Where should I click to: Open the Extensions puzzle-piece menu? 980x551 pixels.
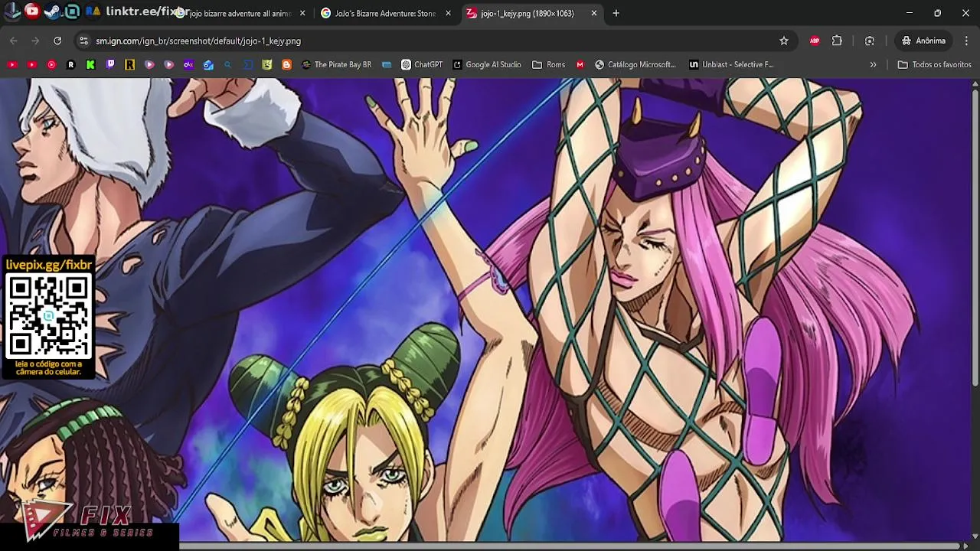point(837,41)
